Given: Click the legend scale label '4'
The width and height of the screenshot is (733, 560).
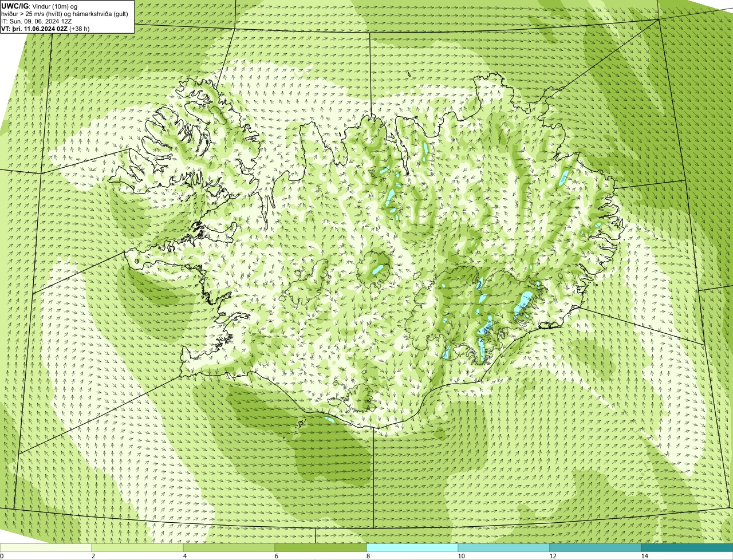Looking at the screenshot, I should 185,556.
